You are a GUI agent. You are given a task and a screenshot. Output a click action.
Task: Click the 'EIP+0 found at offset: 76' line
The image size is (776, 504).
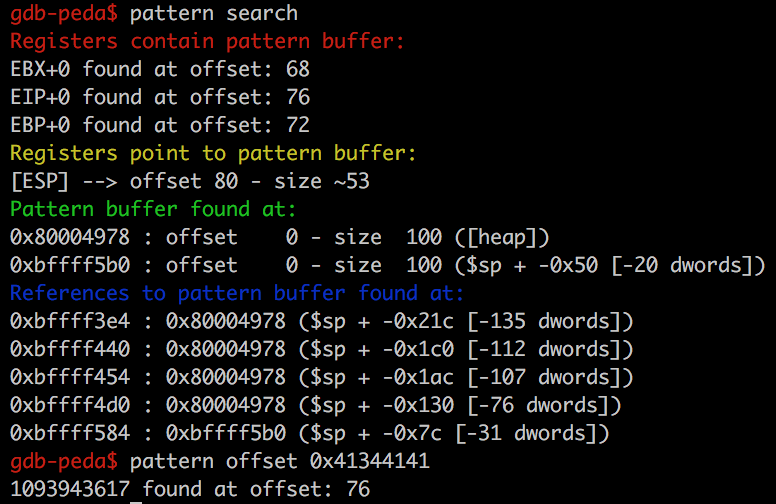point(160,98)
